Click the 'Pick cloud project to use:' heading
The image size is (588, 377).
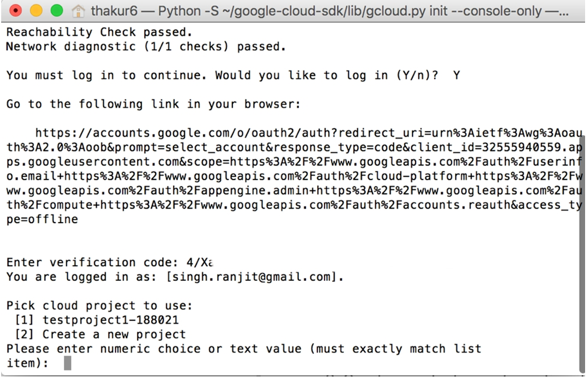pyautogui.click(x=100, y=305)
